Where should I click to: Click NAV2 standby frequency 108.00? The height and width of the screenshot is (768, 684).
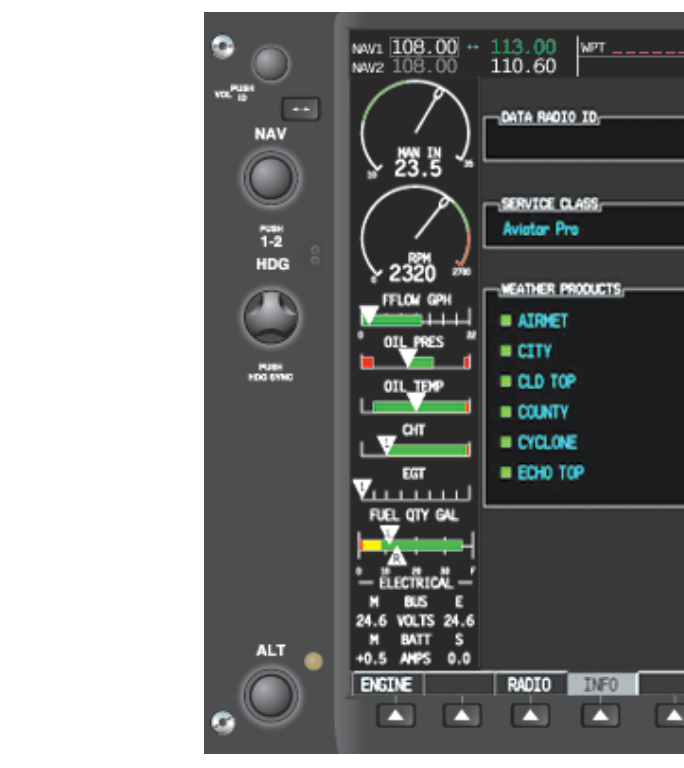click(424, 66)
